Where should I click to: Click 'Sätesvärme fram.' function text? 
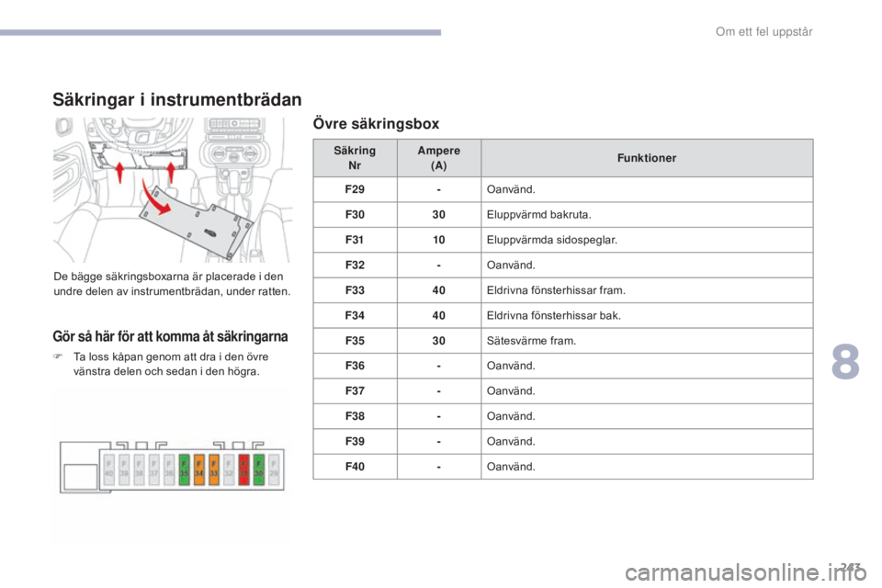531,341
